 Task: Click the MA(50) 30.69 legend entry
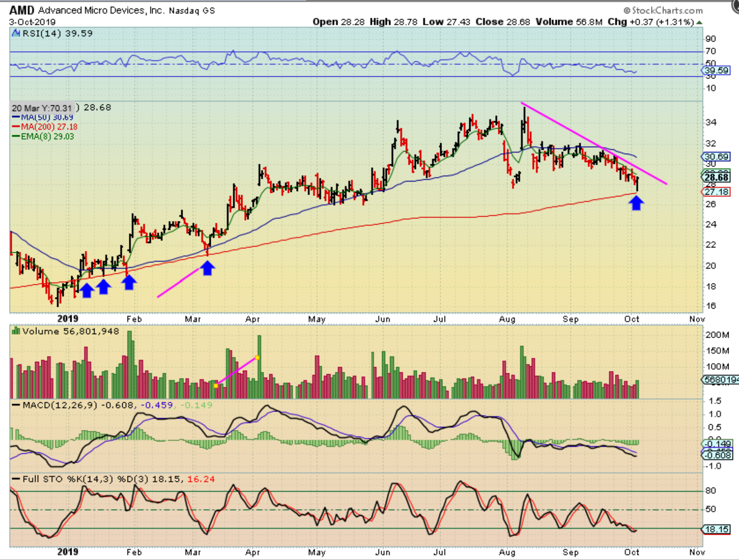coord(47,117)
